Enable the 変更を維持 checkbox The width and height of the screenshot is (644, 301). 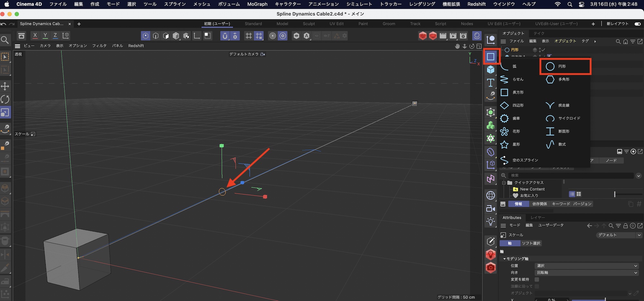click(x=537, y=279)
